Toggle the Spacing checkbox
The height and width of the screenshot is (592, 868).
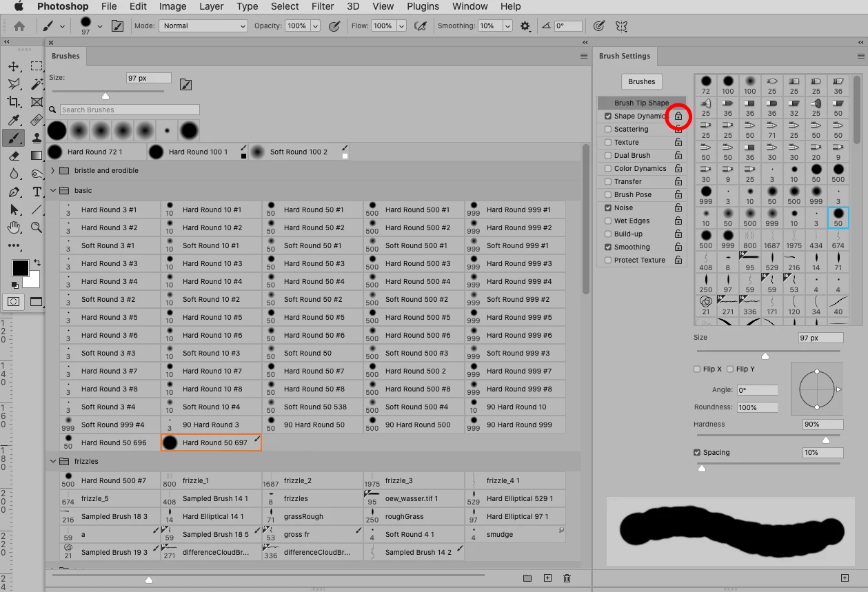pyautogui.click(x=697, y=453)
